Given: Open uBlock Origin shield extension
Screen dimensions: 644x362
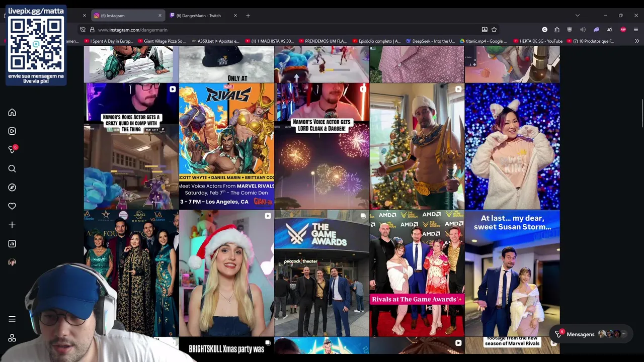Looking at the screenshot, I should tap(570, 30).
